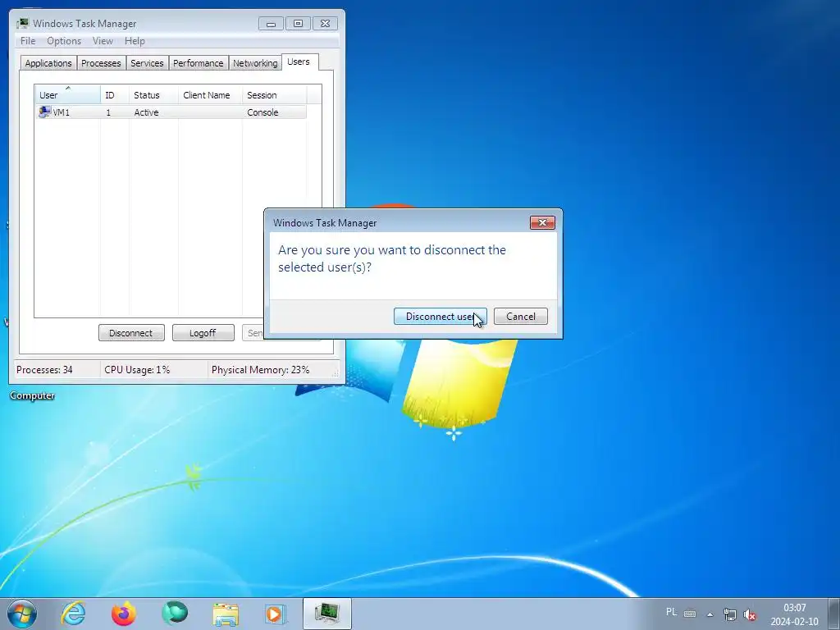The height and width of the screenshot is (630, 840).
Task: Click the Console session cell
Action: (262, 112)
